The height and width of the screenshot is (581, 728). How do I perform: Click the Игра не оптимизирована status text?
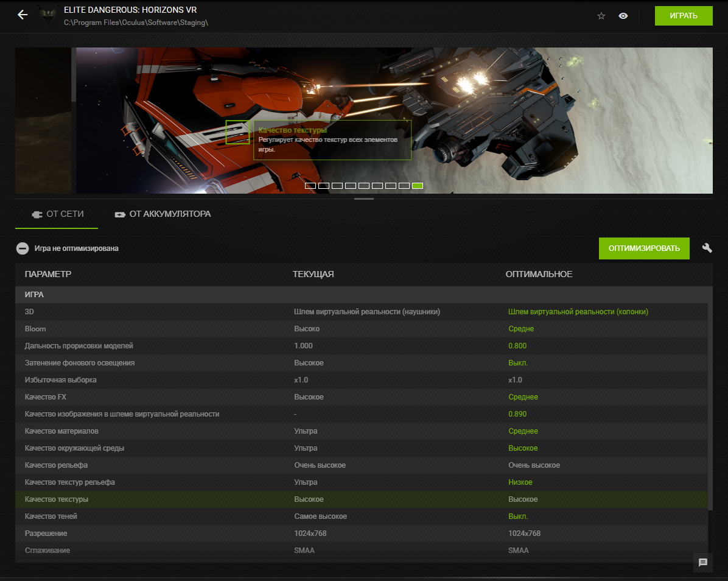[x=76, y=248]
